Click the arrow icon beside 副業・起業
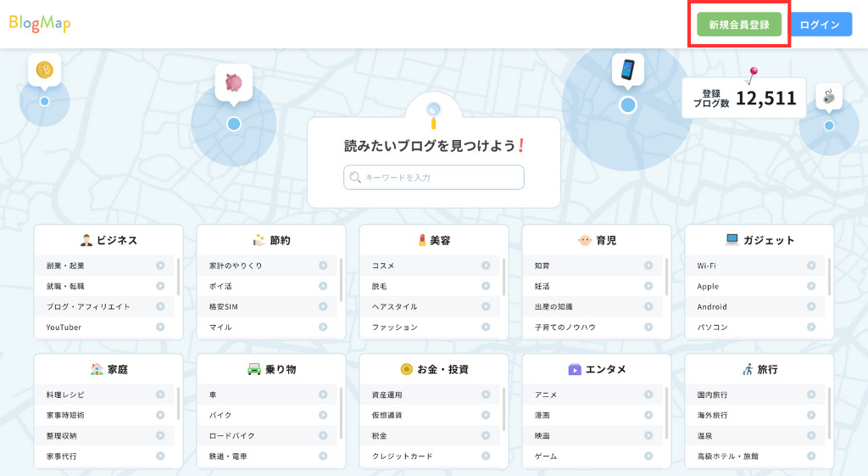This screenshot has height=476, width=868. pyautogui.click(x=160, y=266)
